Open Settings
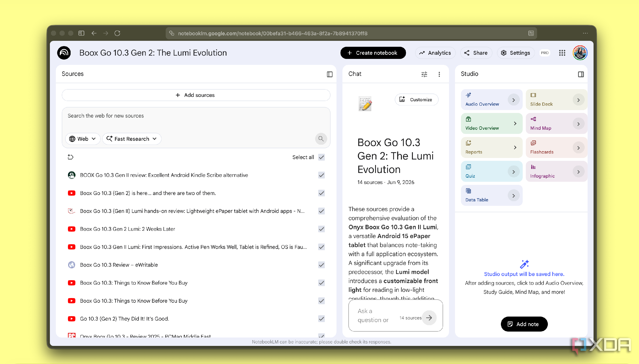 point(516,53)
